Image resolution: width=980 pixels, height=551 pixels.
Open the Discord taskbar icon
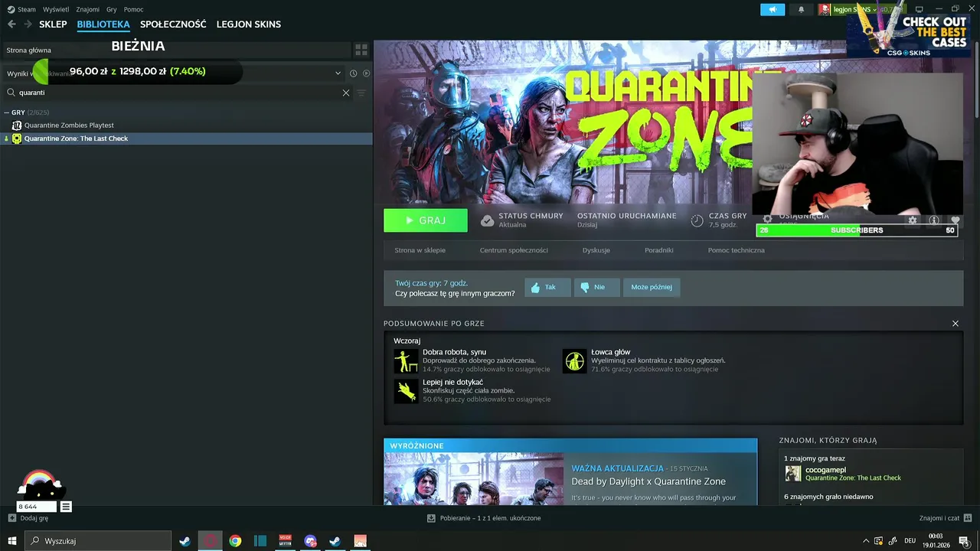tap(310, 541)
